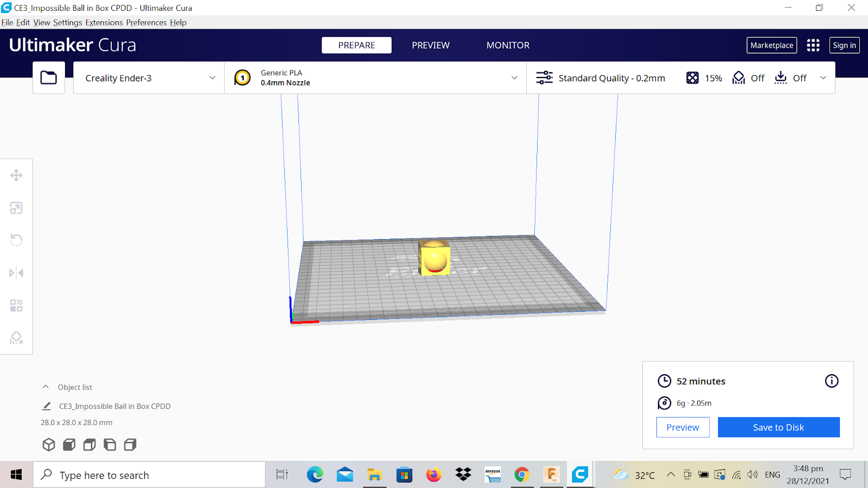Open the notification center icon
The width and height of the screenshot is (868, 488).
pos(845,475)
